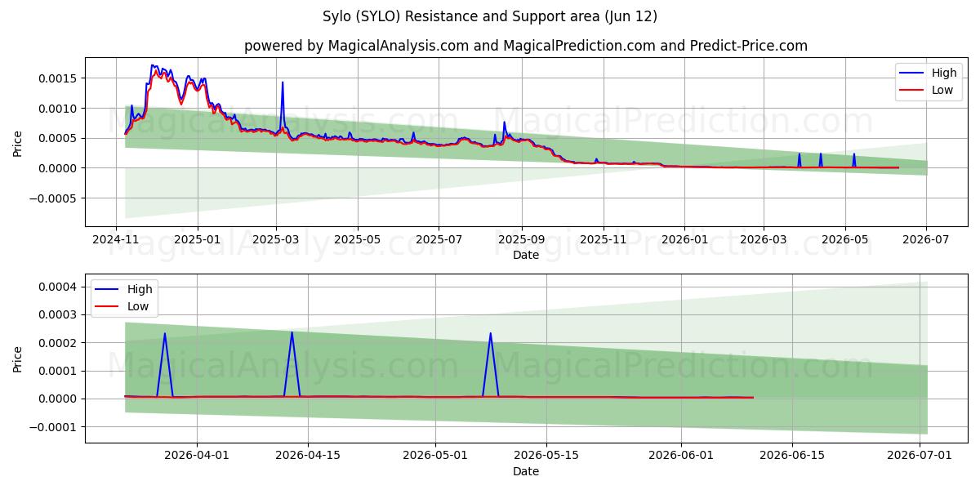Click the '2026-06-01' label on the lower chart
The width and height of the screenshot is (980, 490).
(681, 457)
